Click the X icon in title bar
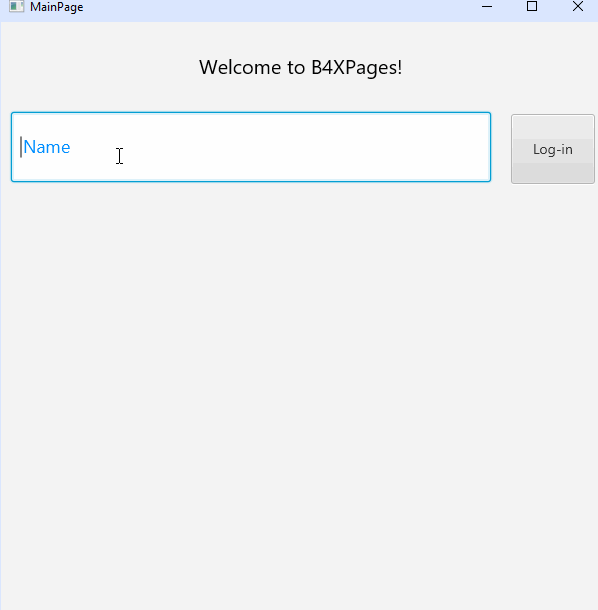The image size is (598, 610). pyautogui.click(x=578, y=6)
